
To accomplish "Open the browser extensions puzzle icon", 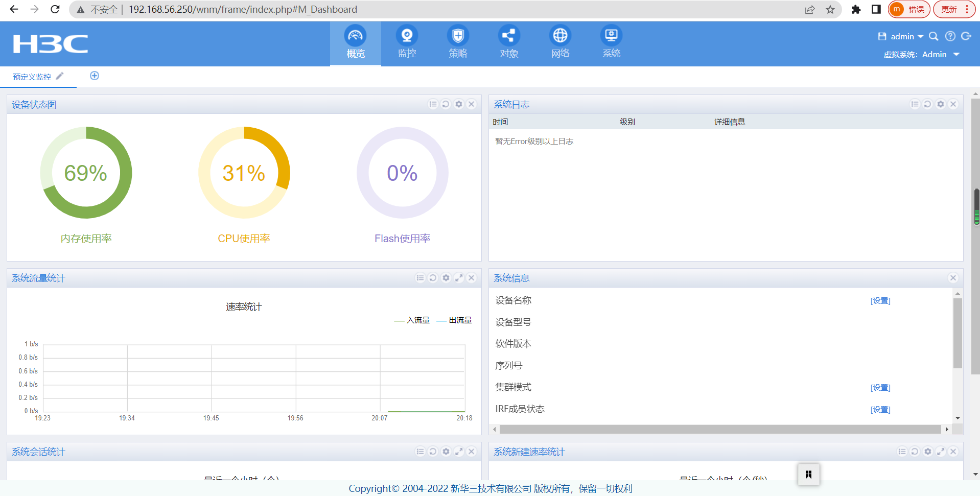I will [856, 10].
